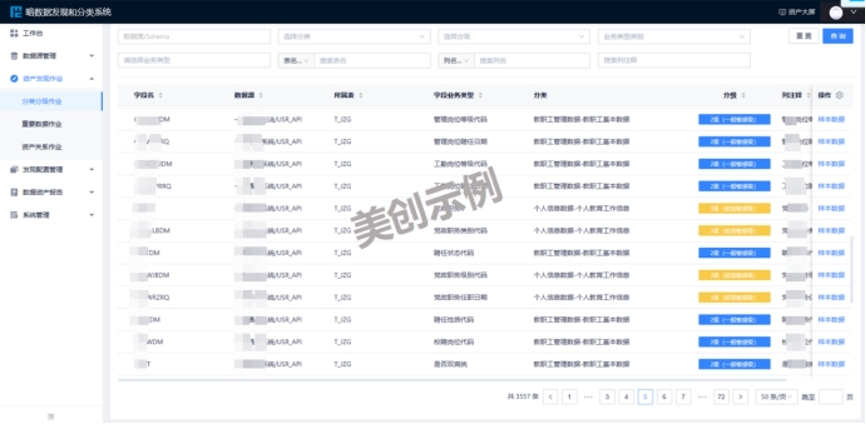Image resolution: width=866 pixels, height=424 pixels.
Task: Open the 选择分类 dropdown
Action: pos(354,36)
